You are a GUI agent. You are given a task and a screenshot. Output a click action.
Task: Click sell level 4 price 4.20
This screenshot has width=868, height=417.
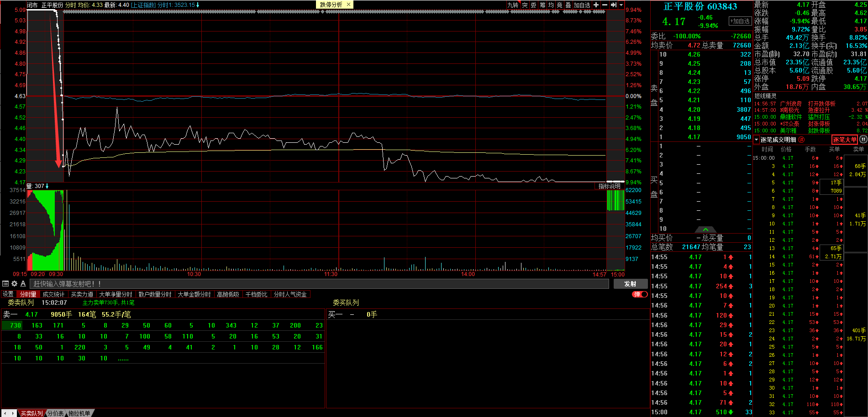[x=694, y=109]
